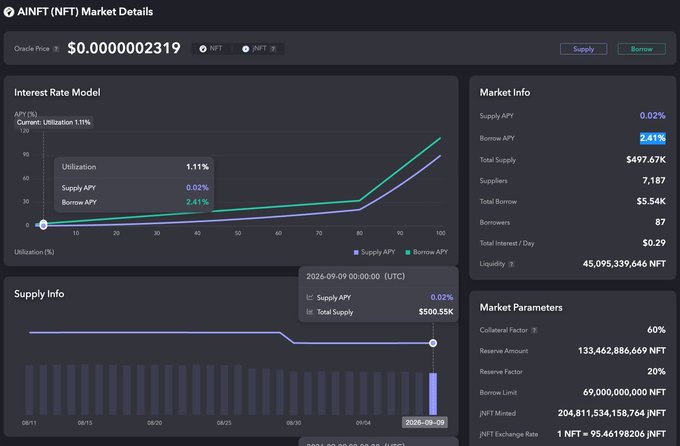Click the Current: Utilization 1.11% label
Viewport: 680px width, 446px height.
(x=54, y=122)
